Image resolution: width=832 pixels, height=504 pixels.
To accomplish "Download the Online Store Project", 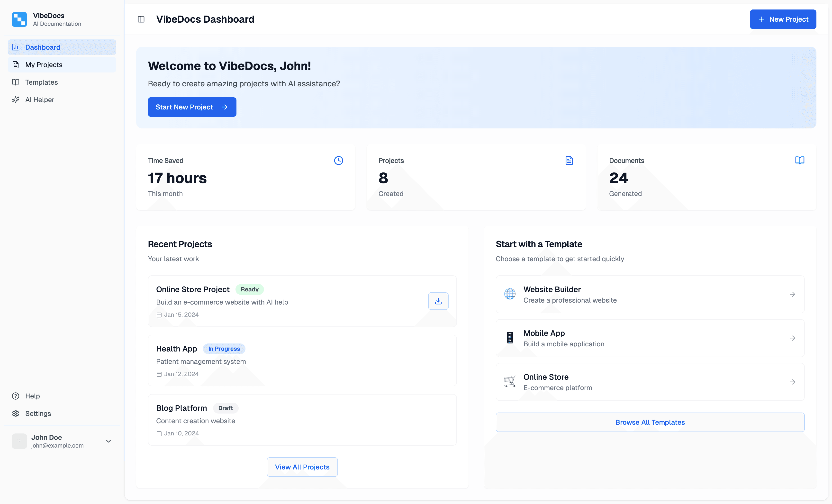I will 438,301.
